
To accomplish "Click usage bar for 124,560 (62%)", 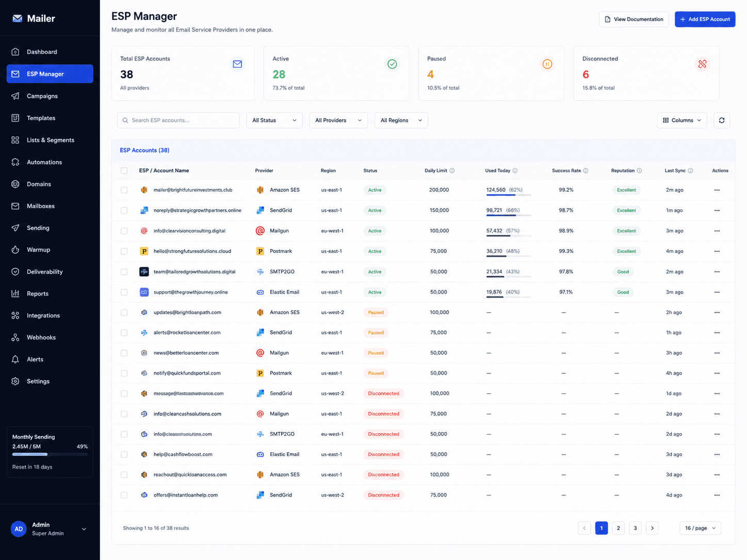I will [509, 195].
